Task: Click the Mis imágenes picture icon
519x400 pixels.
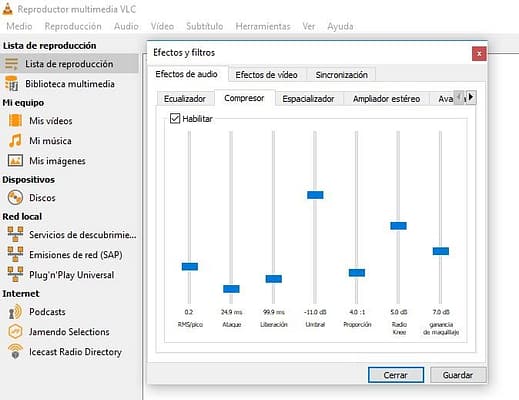Action: [x=15, y=161]
